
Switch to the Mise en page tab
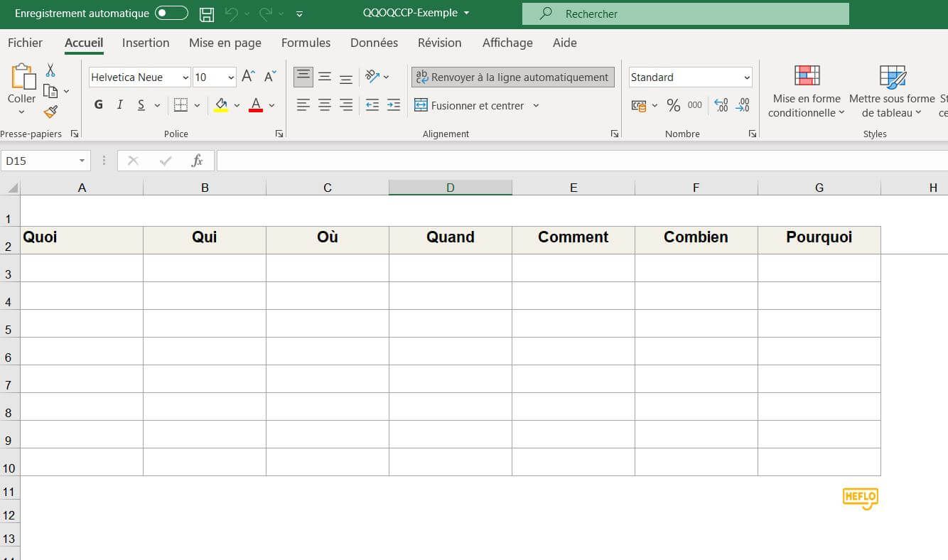pyautogui.click(x=225, y=43)
